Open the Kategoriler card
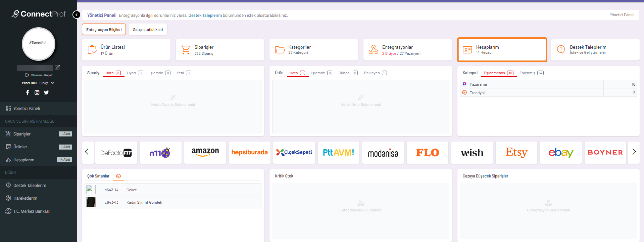This screenshot has height=242, width=644. click(x=314, y=50)
